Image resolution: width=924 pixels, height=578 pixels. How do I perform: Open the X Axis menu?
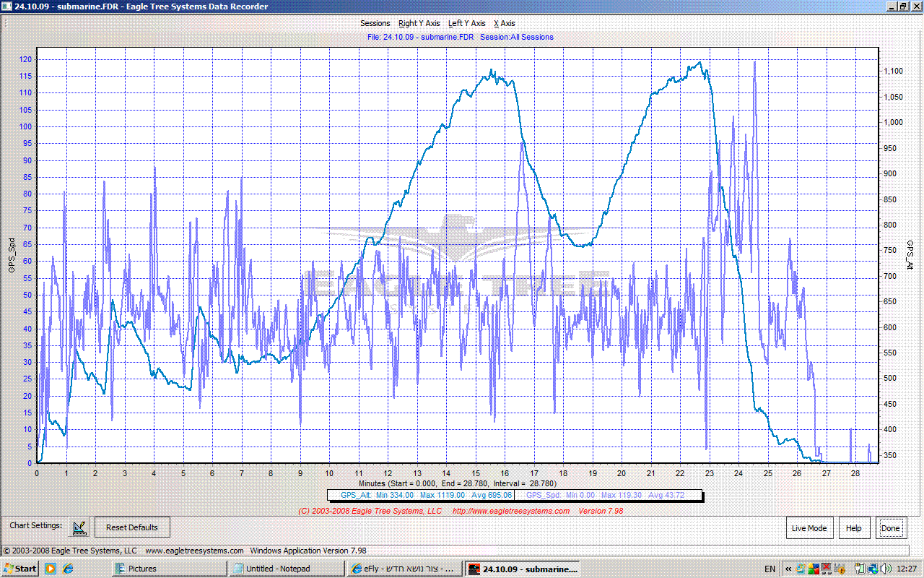coord(505,24)
